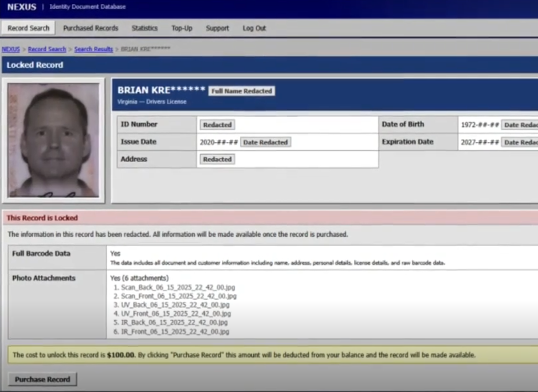The height and width of the screenshot is (392, 538).
Task: Click Date Redacted next to Issue Date
Action: coord(265,142)
